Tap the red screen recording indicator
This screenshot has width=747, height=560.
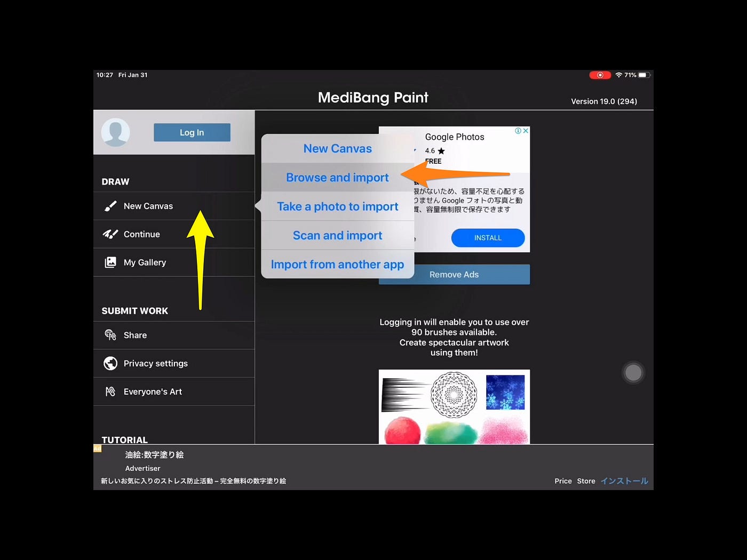coord(600,75)
